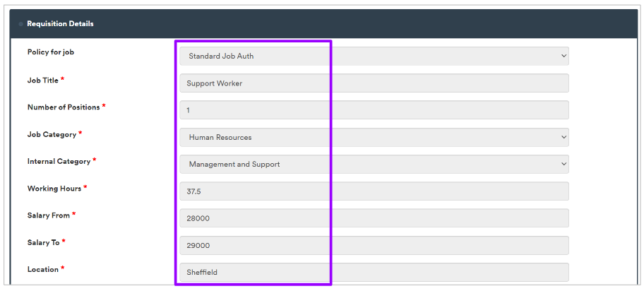Screen dimensions: 644x291
Task: Focus the Location field containing Sheffield
Action: (374, 272)
